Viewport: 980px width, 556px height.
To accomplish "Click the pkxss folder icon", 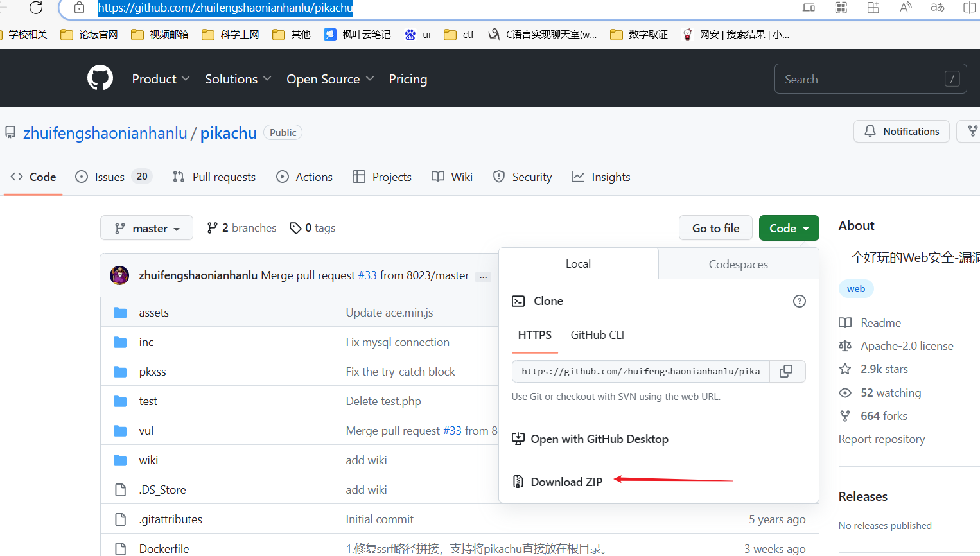I will click(120, 372).
